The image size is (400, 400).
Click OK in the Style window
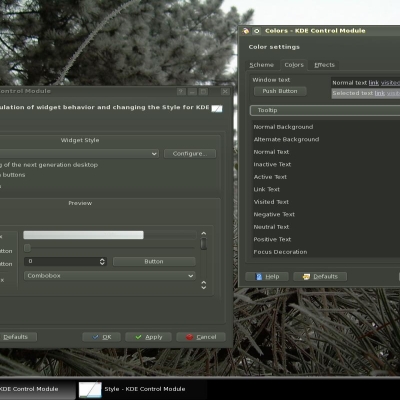point(102,337)
